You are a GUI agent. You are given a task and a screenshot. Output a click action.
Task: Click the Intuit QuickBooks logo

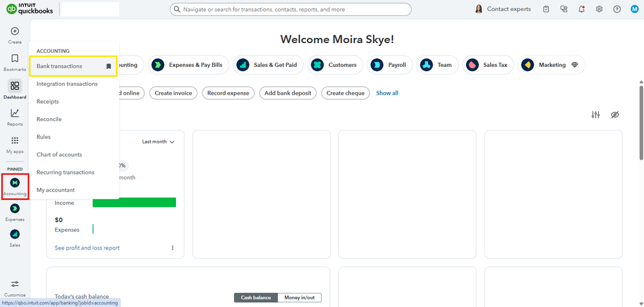tap(30, 9)
